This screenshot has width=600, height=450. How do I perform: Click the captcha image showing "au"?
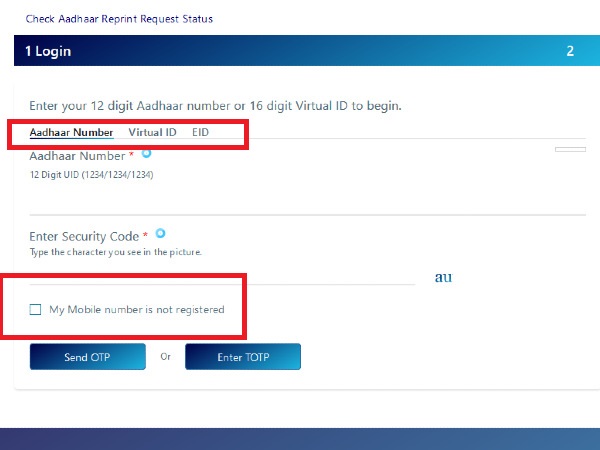(x=443, y=277)
